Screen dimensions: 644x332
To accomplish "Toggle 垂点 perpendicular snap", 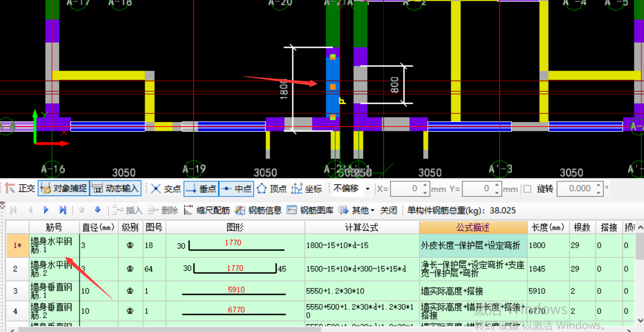I will 201,189.
